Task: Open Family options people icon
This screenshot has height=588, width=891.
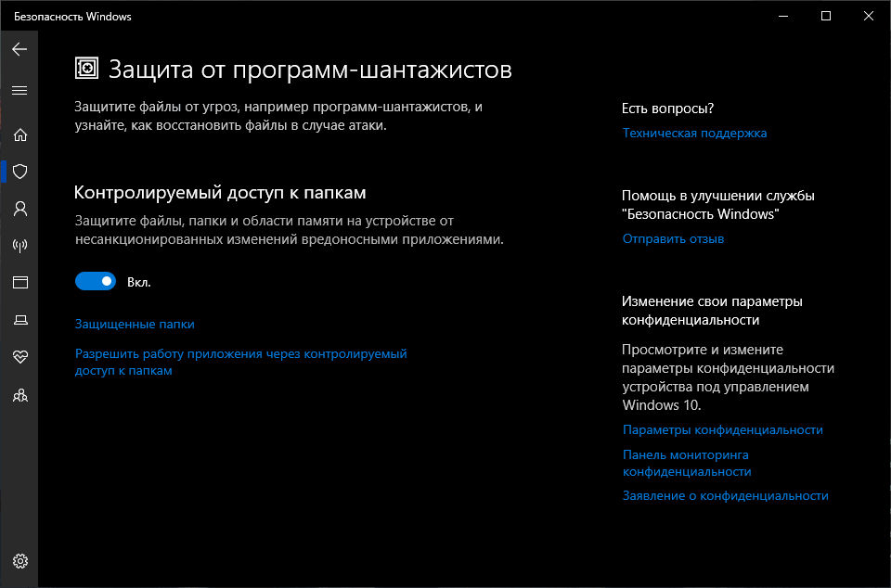Action: click(19, 395)
